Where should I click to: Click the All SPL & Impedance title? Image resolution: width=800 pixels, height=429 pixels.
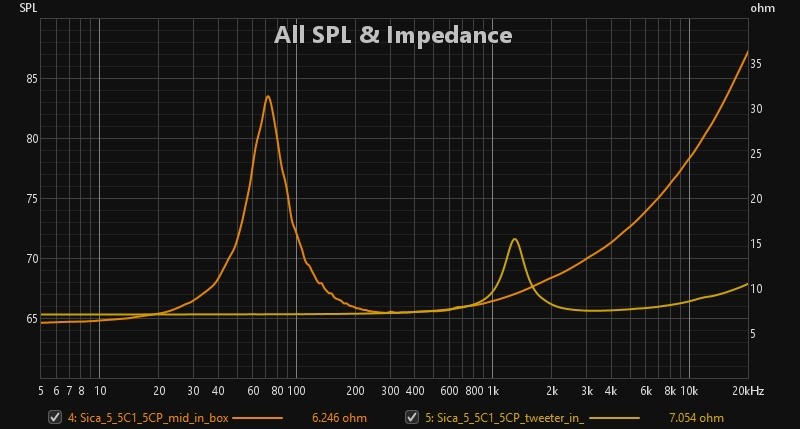tap(393, 35)
